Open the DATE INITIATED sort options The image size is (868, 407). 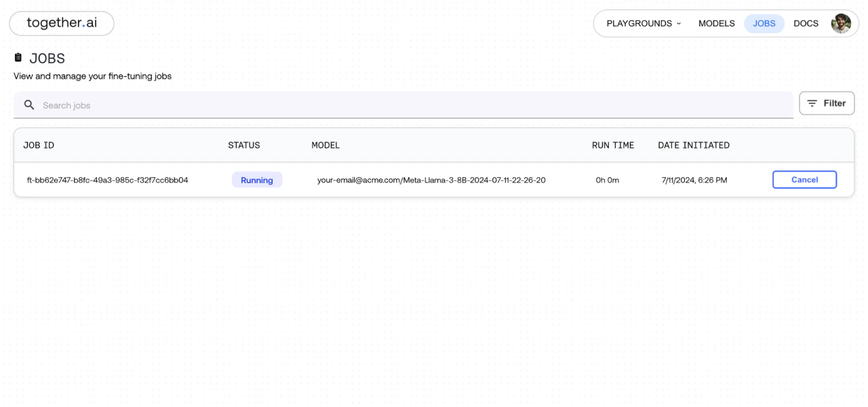point(694,144)
